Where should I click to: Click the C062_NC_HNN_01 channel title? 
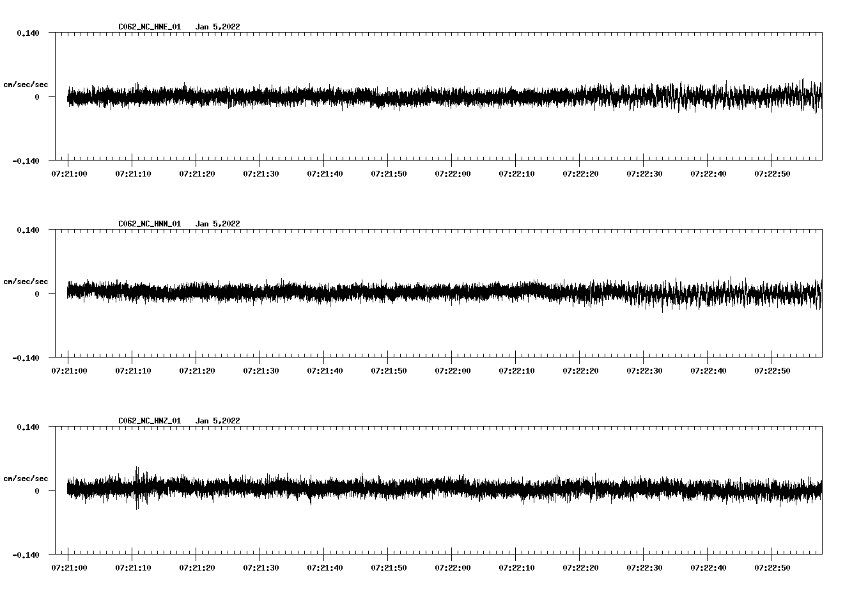pyautogui.click(x=150, y=224)
